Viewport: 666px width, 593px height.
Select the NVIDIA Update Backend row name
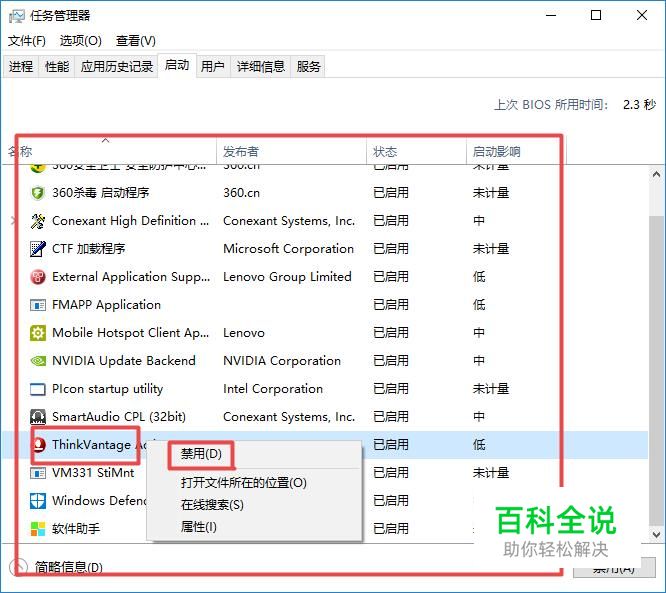tap(124, 361)
